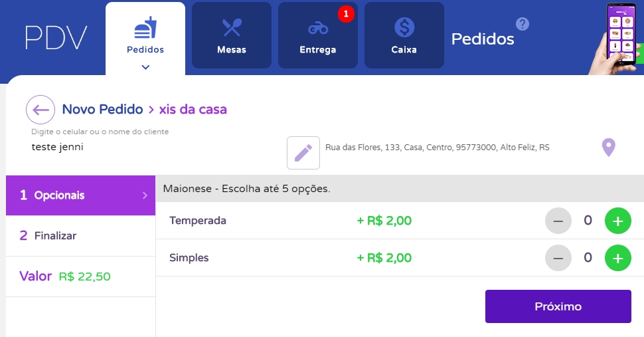644x337 pixels.
Task: Click the back arrow beside Novo Pedido
Action: (x=40, y=110)
